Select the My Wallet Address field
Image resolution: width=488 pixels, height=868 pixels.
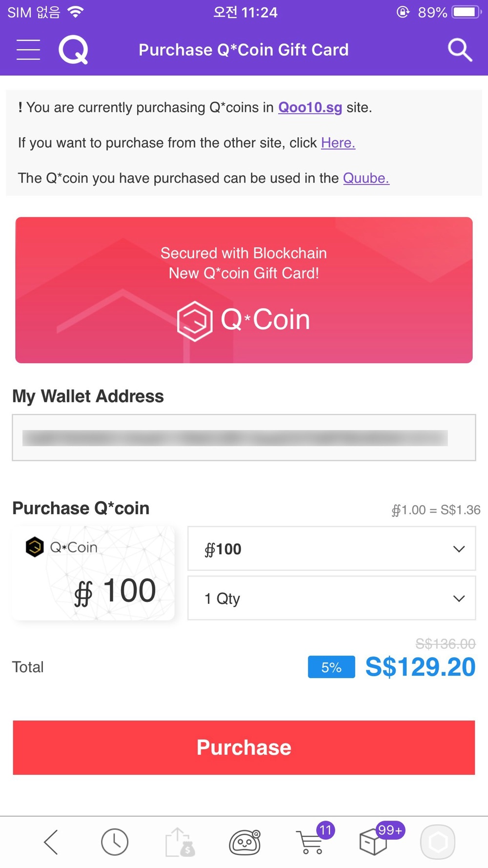point(244,438)
